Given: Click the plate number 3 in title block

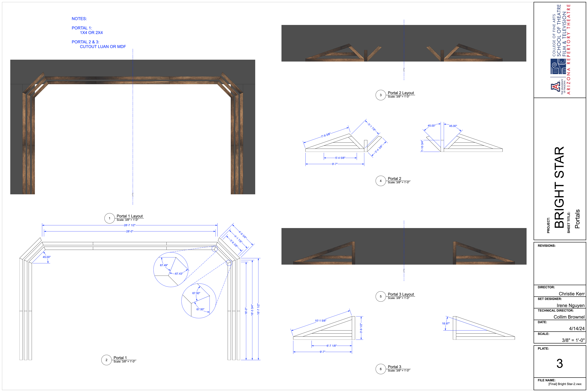Looking at the screenshot, I should (560, 364).
